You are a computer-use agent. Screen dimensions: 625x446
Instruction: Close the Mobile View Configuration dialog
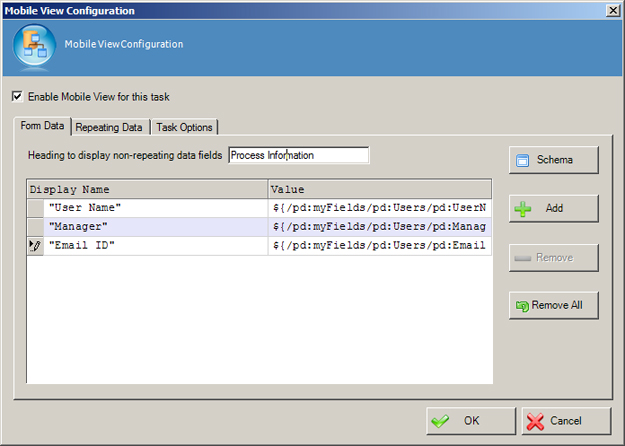[612, 9]
